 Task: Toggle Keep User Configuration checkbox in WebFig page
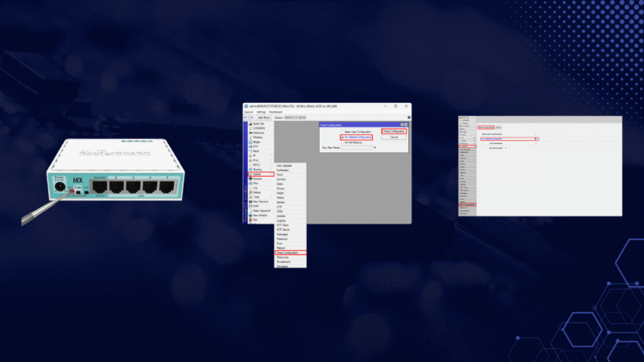point(535,134)
